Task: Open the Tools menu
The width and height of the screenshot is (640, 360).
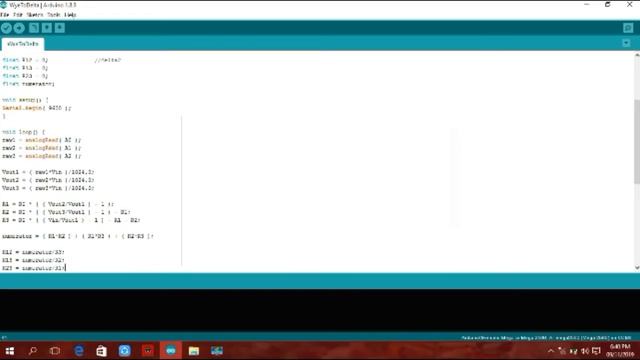Action: point(53,15)
